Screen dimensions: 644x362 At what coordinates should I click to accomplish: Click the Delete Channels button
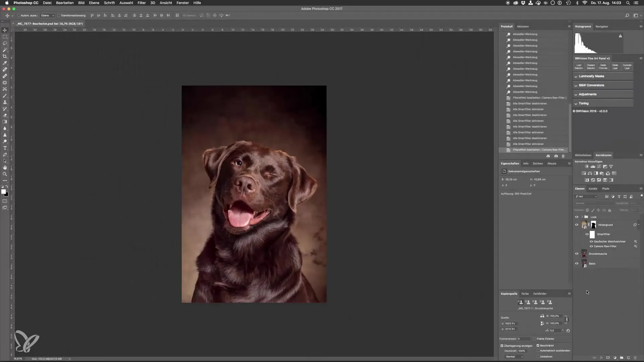point(603,67)
